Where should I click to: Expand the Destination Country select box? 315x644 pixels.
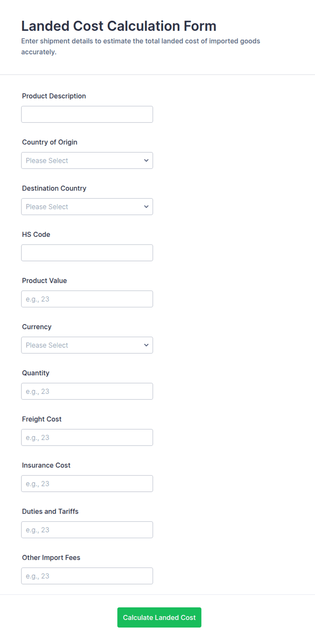[x=87, y=206]
